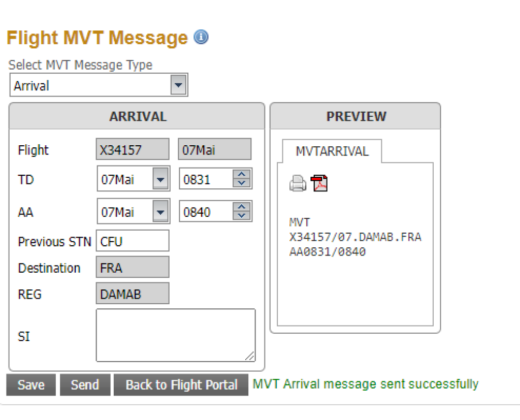Click the info icon beside Flight MVT Message

click(201, 37)
